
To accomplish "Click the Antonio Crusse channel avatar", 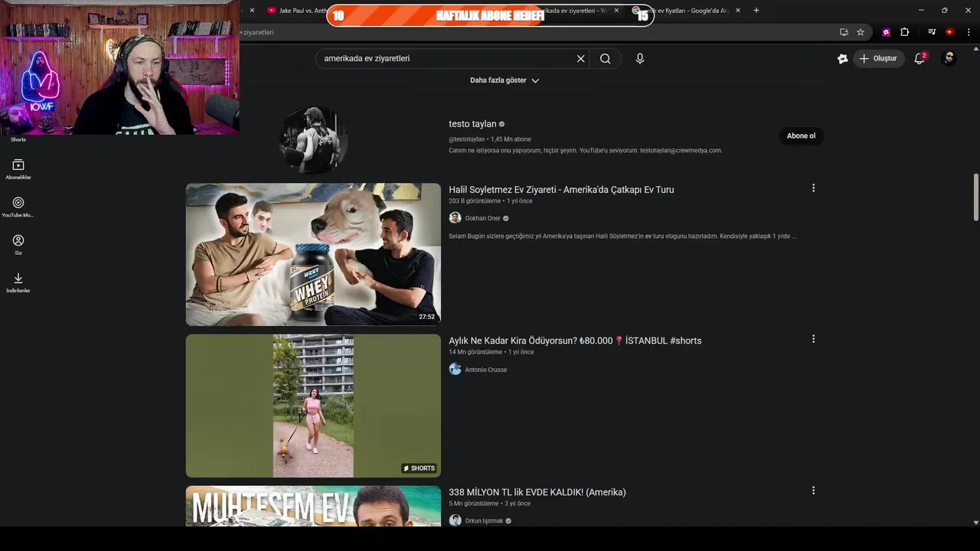I will [455, 369].
